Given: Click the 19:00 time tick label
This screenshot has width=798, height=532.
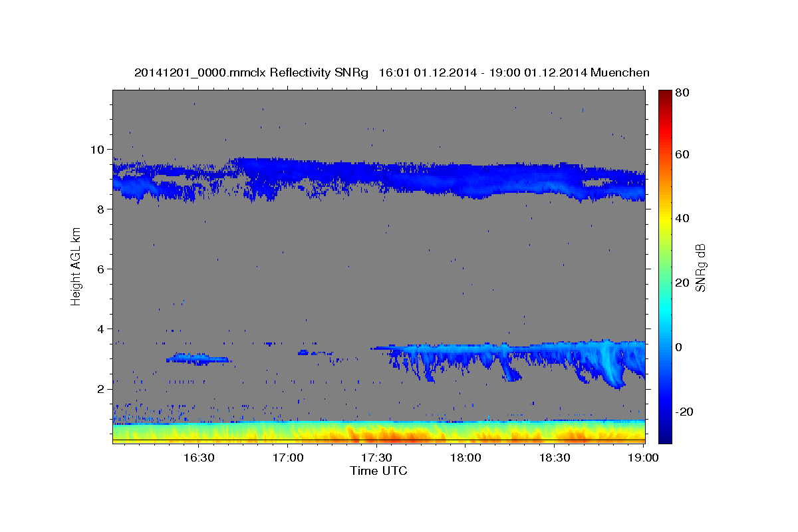Looking at the screenshot, I should (x=644, y=458).
